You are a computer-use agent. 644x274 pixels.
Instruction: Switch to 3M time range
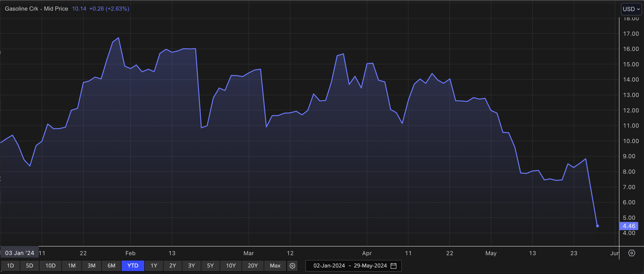92,266
